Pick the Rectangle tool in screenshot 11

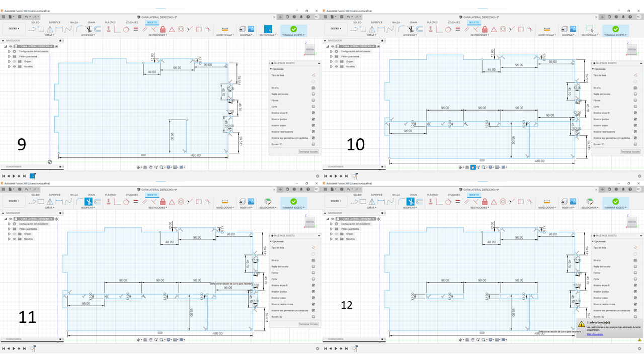pyautogui.click(x=41, y=202)
